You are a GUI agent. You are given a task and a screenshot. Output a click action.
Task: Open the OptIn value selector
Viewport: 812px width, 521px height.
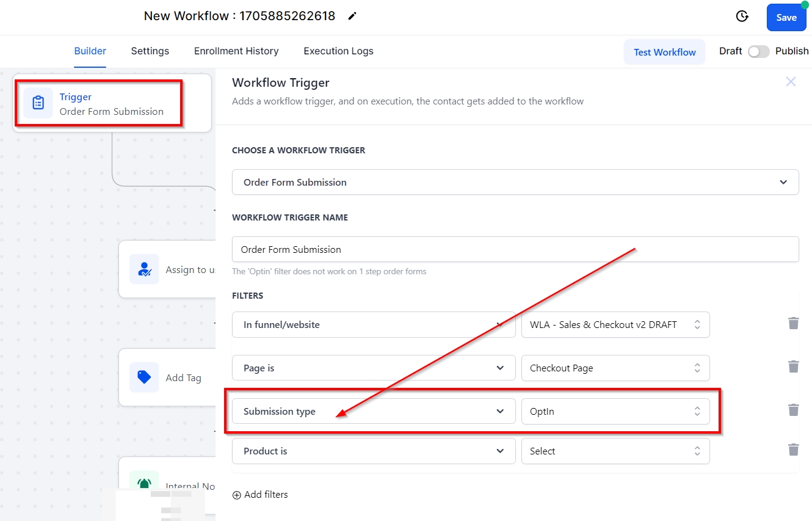(x=615, y=412)
